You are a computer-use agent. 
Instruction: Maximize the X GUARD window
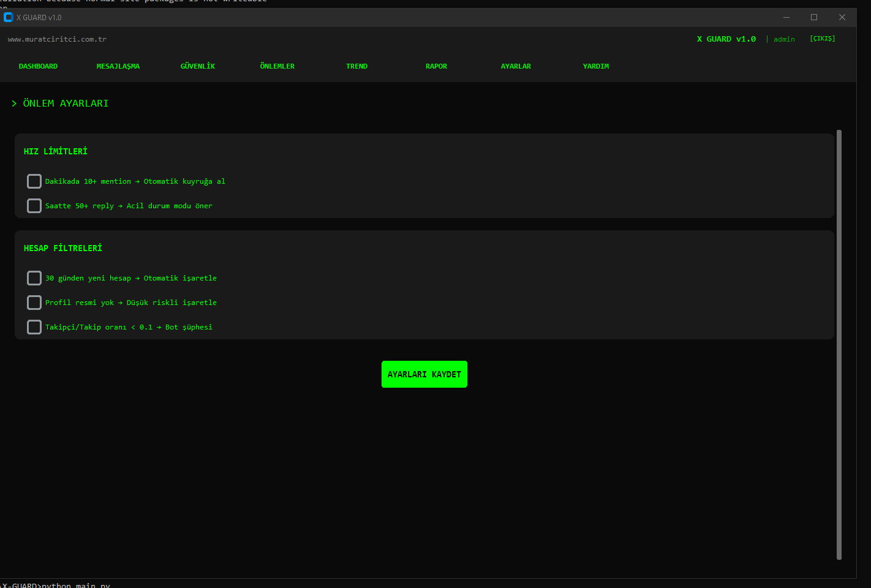[814, 17]
